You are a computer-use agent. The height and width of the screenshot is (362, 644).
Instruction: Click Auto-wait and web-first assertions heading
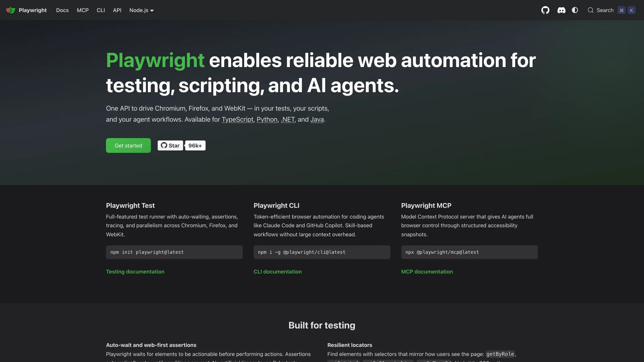(x=151, y=345)
